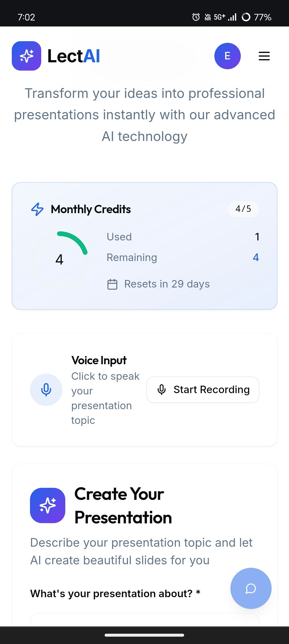Tap the Voice Input heading
Screen dimensions: 289x644
pyautogui.click(x=99, y=360)
